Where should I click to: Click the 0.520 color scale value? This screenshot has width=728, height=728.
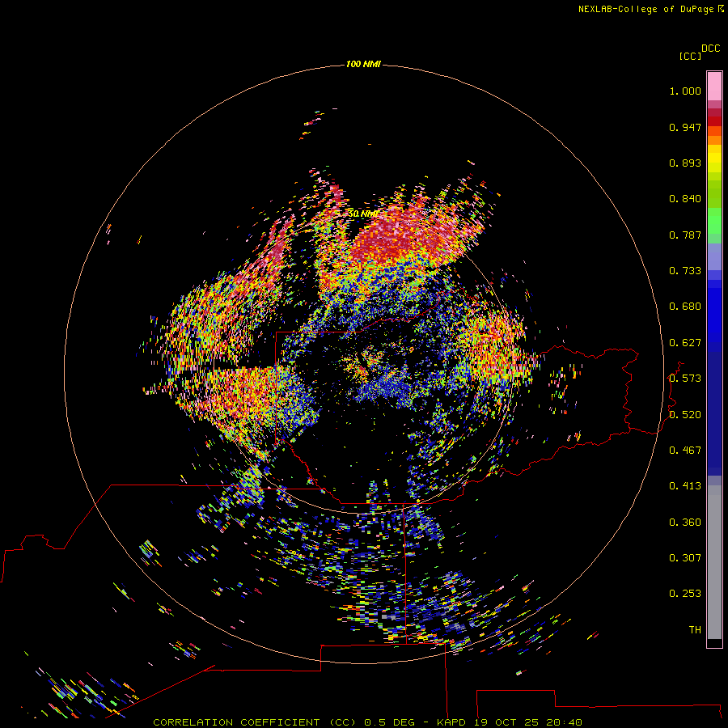[685, 415]
